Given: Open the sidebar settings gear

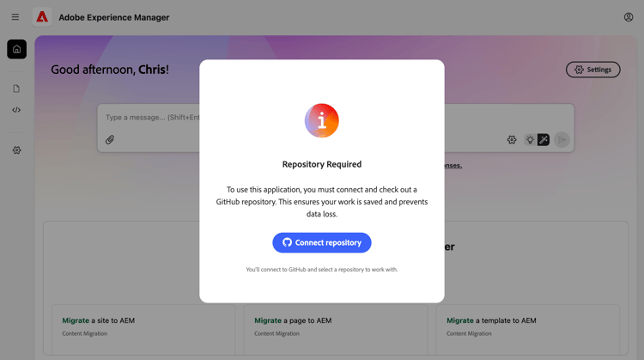Looking at the screenshot, I should point(16,150).
